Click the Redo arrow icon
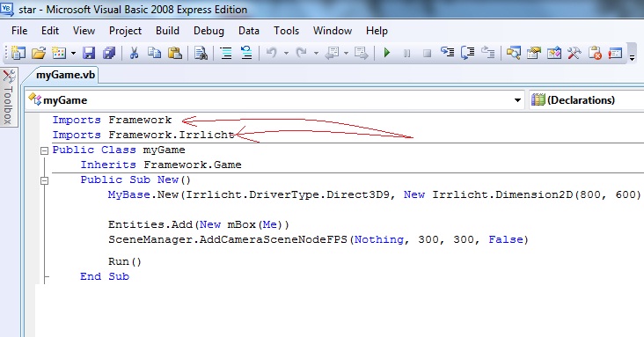The image size is (644, 337). point(302,53)
